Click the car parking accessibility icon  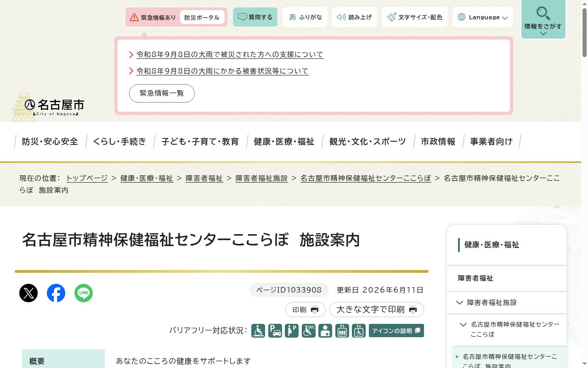(275, 331)
